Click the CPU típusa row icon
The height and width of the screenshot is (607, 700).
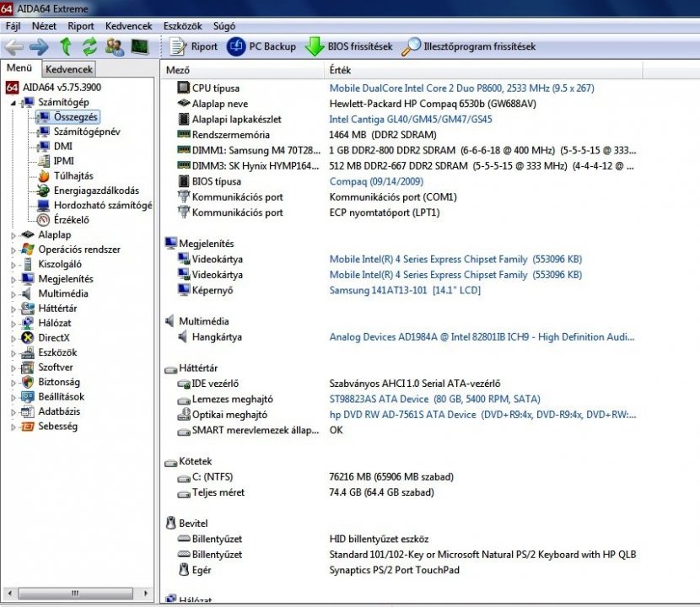(184, 88)
